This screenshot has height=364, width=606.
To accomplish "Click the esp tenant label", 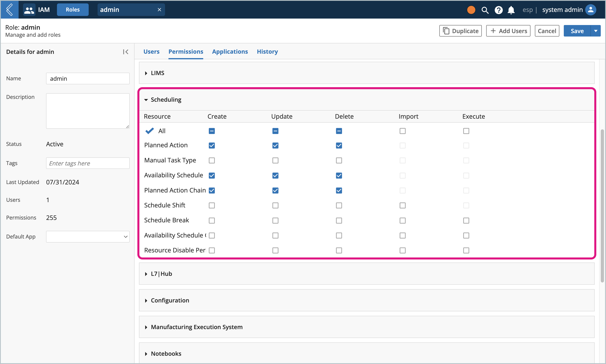I will click(x=527, y=10).
